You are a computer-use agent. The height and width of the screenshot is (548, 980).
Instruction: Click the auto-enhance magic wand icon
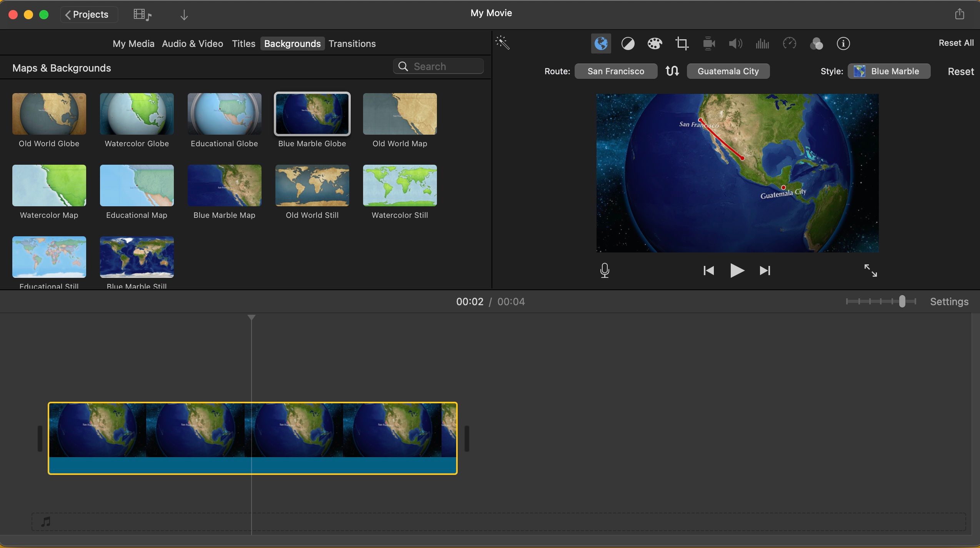[x=503, y=43]
